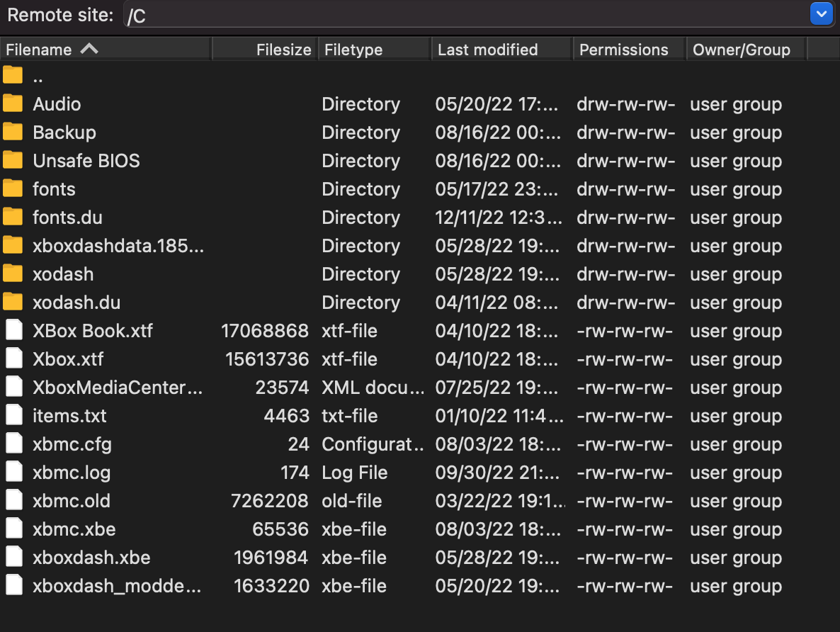Click the Backup folder icon

point(13,132)
